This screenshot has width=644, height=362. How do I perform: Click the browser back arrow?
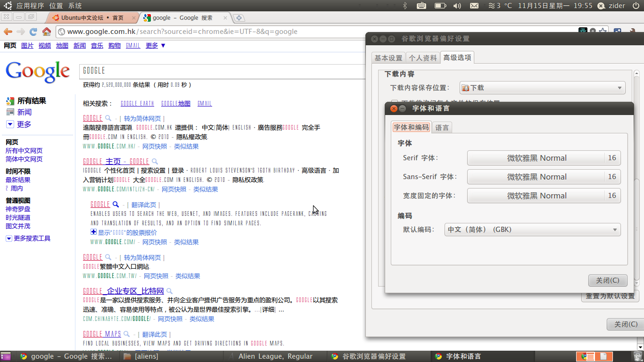8,32
